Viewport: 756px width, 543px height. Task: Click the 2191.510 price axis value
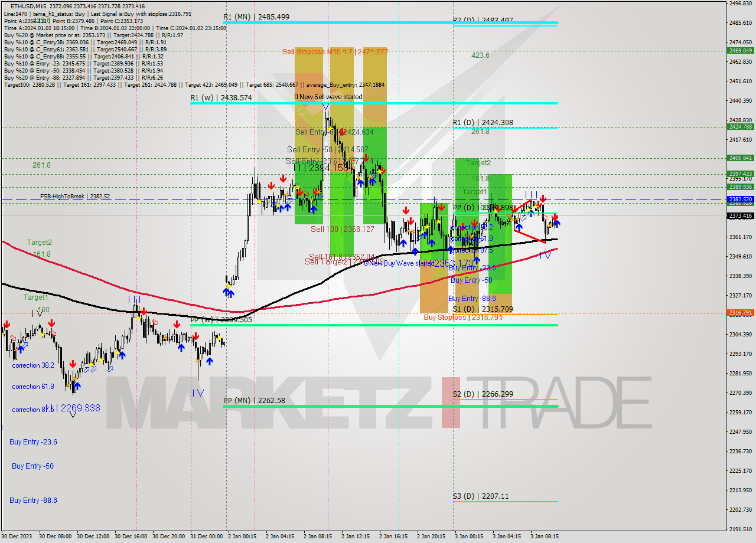(x=740, y=529)
